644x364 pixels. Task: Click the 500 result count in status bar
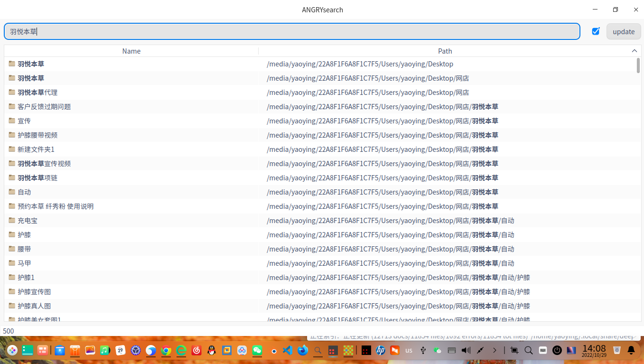click(9, 331)
